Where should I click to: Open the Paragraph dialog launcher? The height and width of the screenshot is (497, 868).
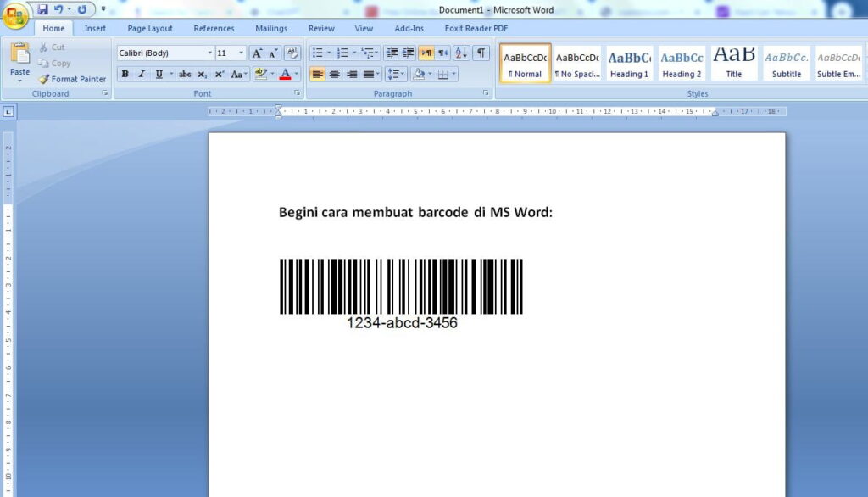click(x=486, y=93)
